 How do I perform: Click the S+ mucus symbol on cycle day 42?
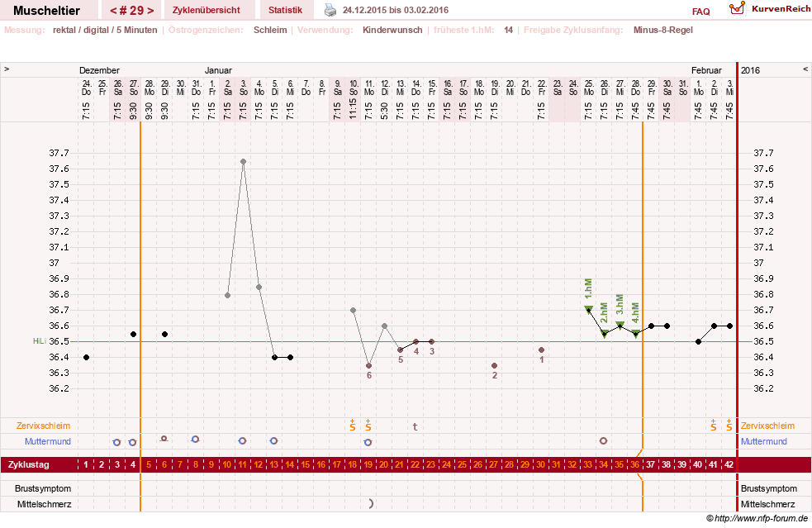[x=729, y=426]
